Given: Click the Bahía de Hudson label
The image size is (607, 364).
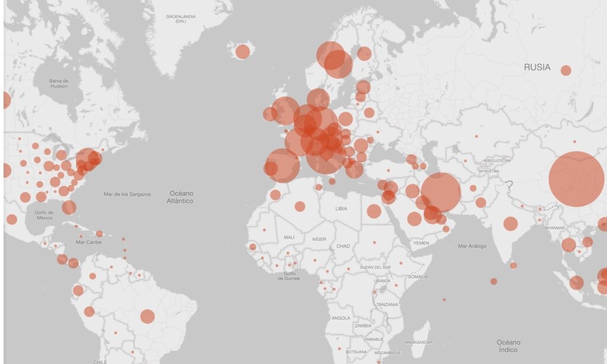Looking at the screenshot, I should (x=59, y=83).
